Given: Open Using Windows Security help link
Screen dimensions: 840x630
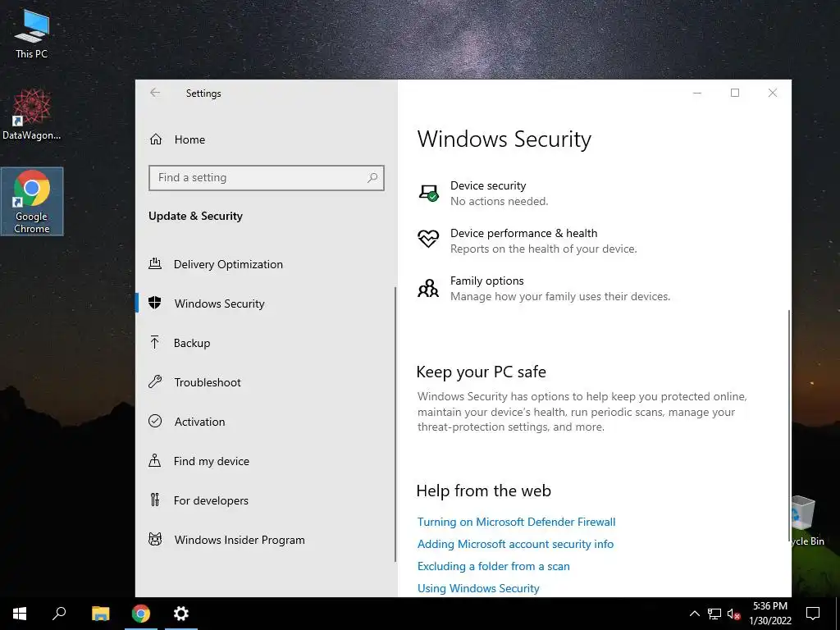Looking at the screenshot, I should click(478, 588).
